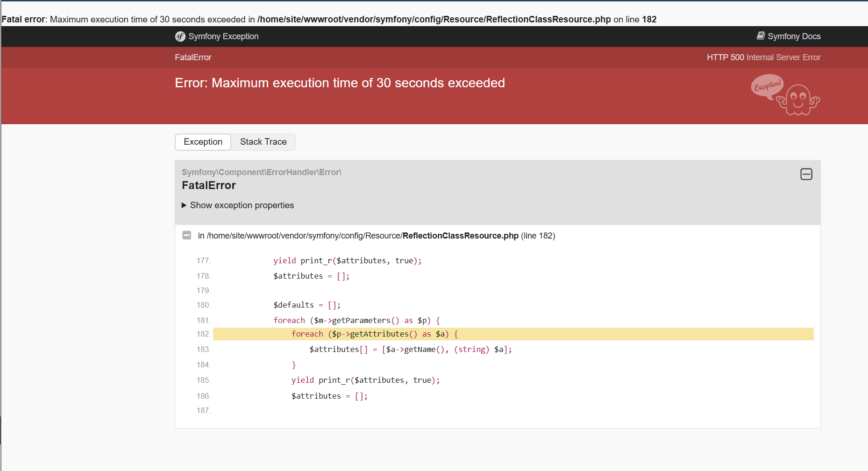Click the Symfony Exception header text
868x471 pixels.
click(x=223, y=36)
